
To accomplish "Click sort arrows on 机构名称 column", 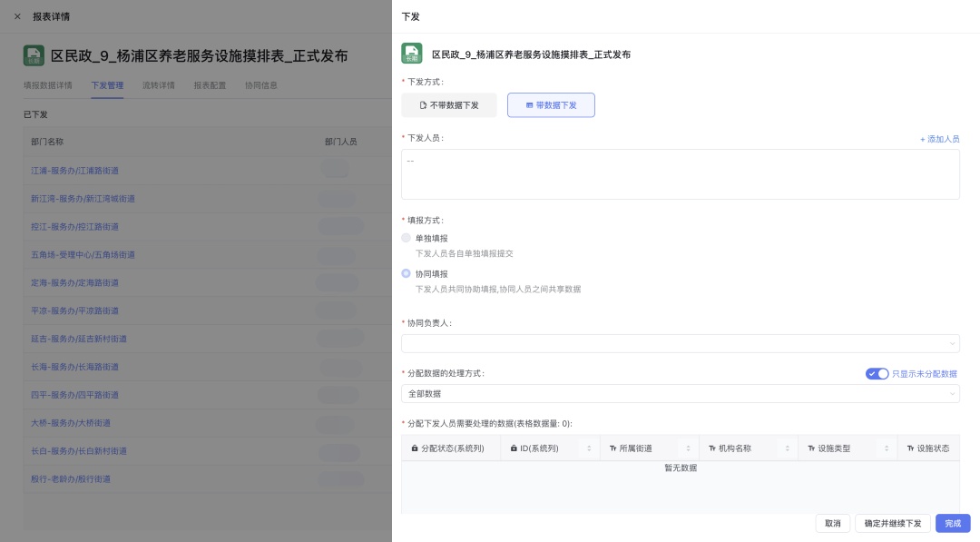I will point(789,448).
